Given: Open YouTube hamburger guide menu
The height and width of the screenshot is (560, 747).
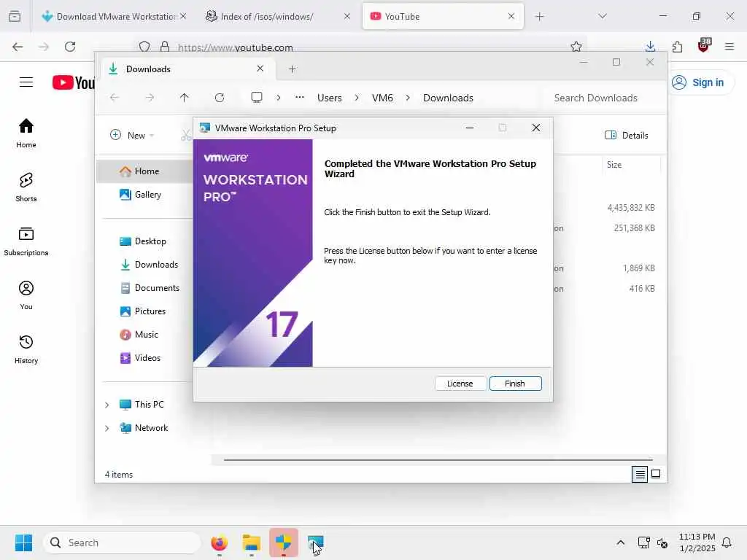Looking at the screenshot, I should (26, 82).
